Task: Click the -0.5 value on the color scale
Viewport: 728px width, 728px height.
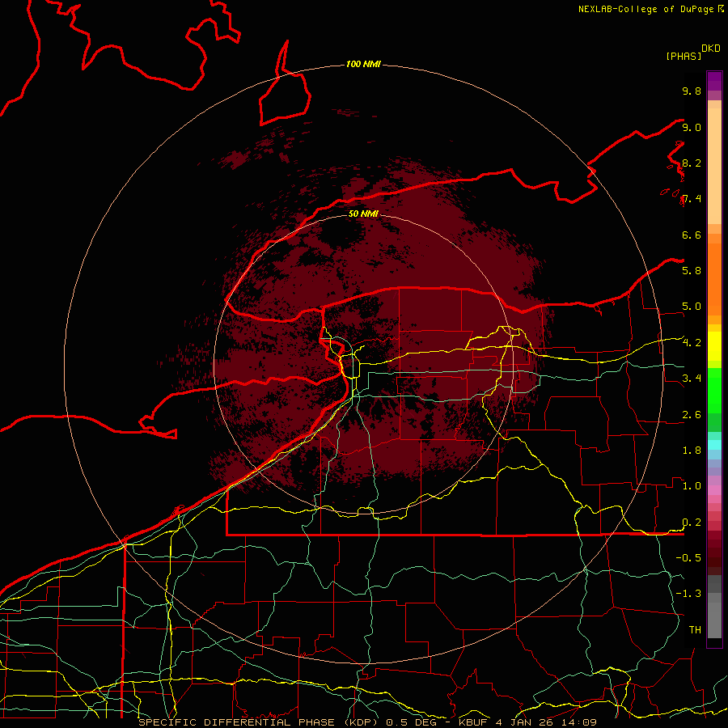Action: 688,558
